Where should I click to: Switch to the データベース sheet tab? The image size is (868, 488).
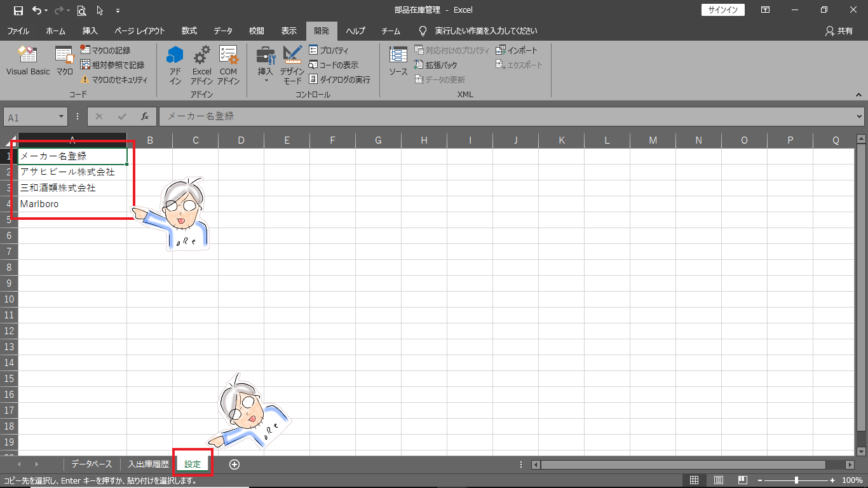pos(92,464)
